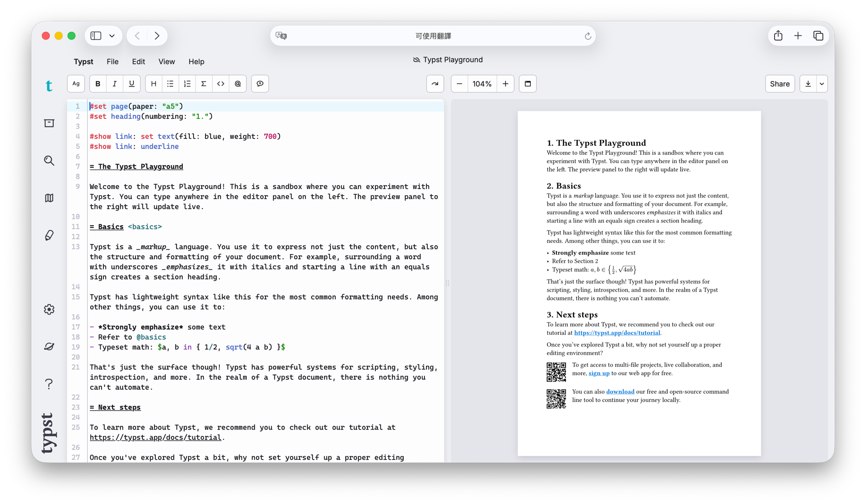The height and width of the screenshot is (504, 866).
Task: Expand the browser sidebar options chevron
Action: (x=112, y=36)
